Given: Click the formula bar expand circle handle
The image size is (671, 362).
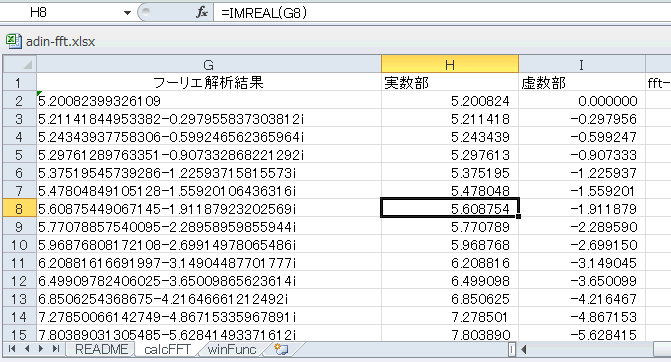Looking at the screenshot, I should [x=146, y=12].
